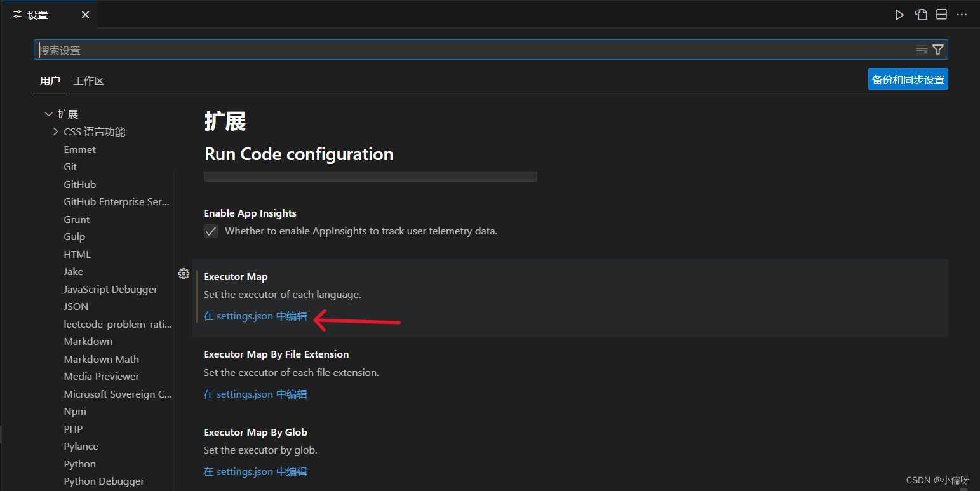Select the 用户 settings tab
This screenshot has width=980, height=491.
click(x=50, y=81)
